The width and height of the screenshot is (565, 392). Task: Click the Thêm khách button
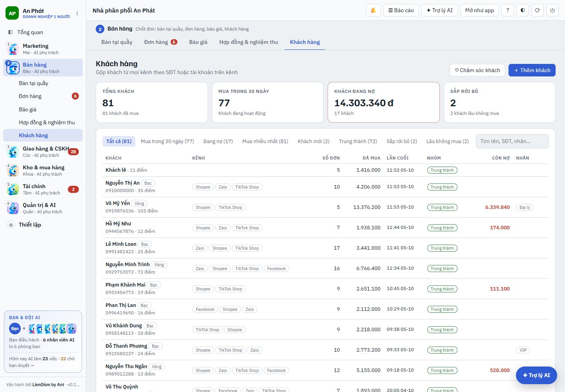(x=532, y=70)
